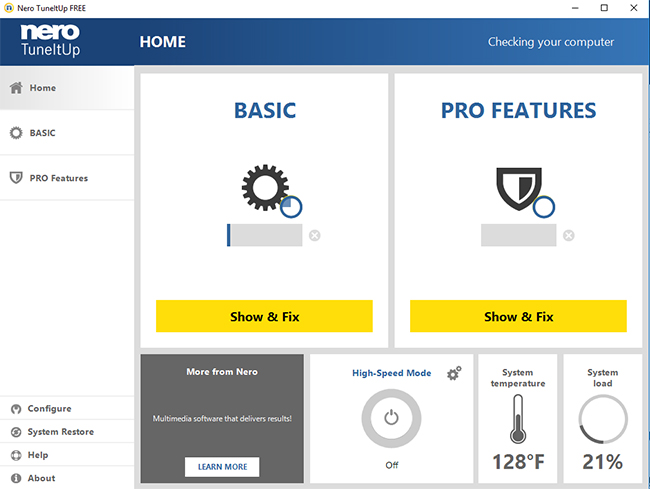Image resolution: width=650 pixels, height=489 pixels.
Task: Click the PRO Features shield icon in sidebar
Action: pos(16,178)
